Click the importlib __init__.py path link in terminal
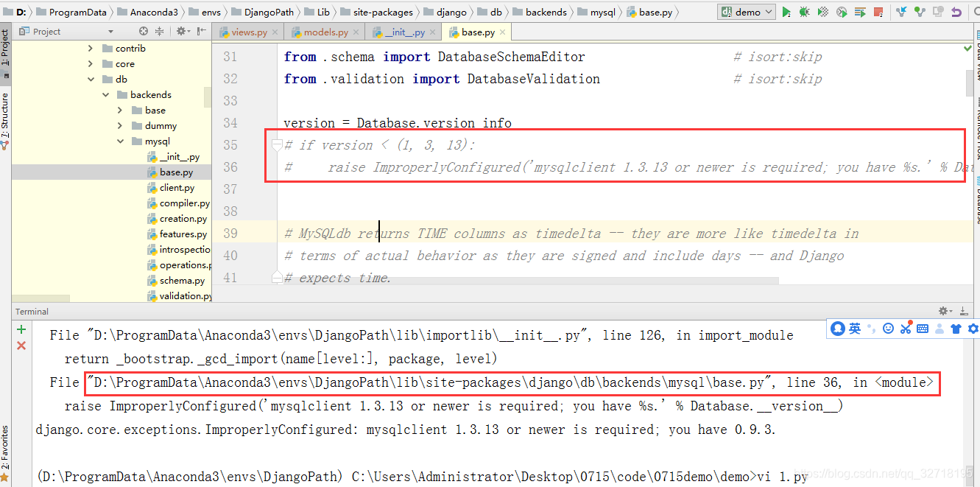The width and height of the screenshot is (980, 487). click(x=337, y=335)
